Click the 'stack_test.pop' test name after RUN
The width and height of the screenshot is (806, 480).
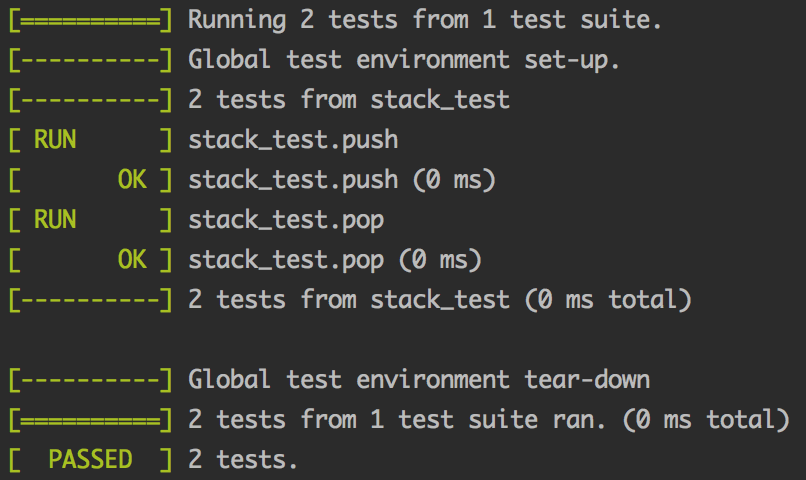coord(286,221)
